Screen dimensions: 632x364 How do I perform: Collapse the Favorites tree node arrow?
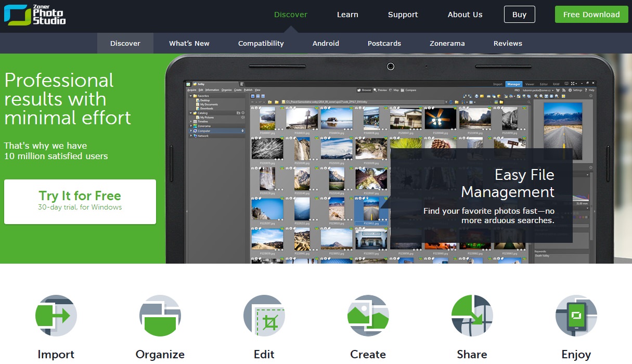(191, 96)
